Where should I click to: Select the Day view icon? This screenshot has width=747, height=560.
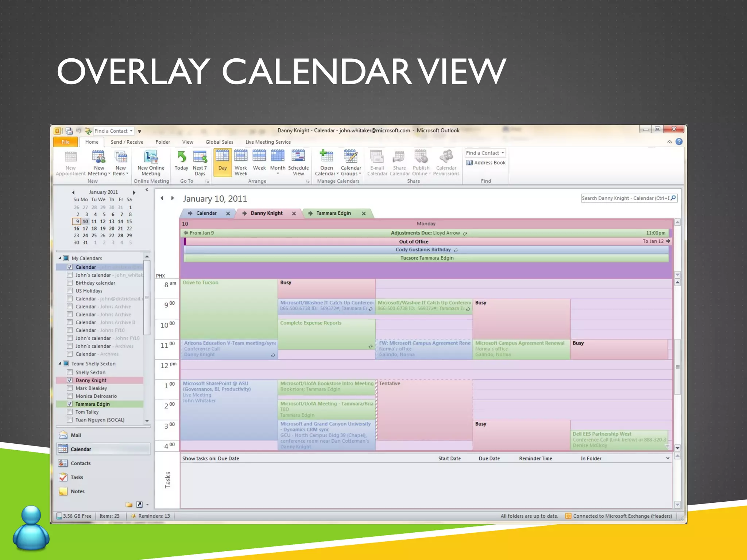(222, 156)
